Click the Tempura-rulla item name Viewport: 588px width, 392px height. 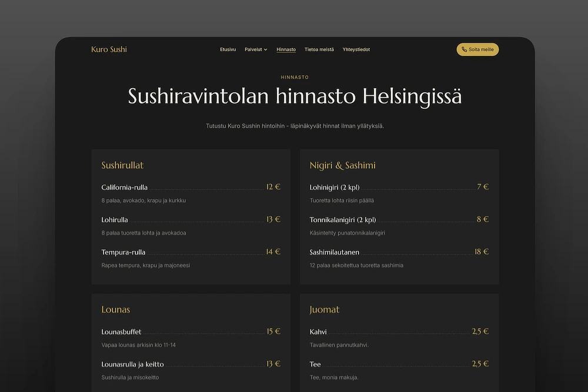click(123, 252)
